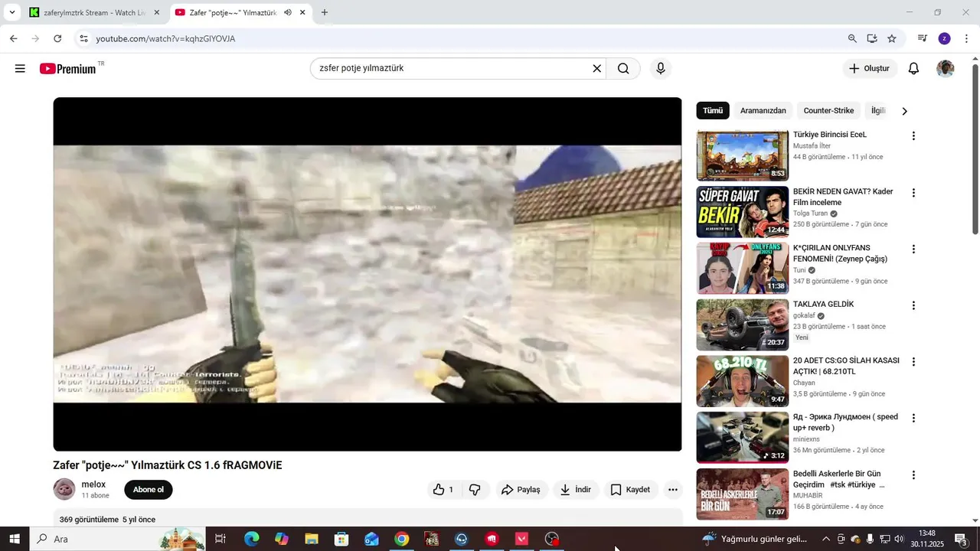Open more actions ellipsis below video
Screen dimensions: 980x551
point(673,490)
